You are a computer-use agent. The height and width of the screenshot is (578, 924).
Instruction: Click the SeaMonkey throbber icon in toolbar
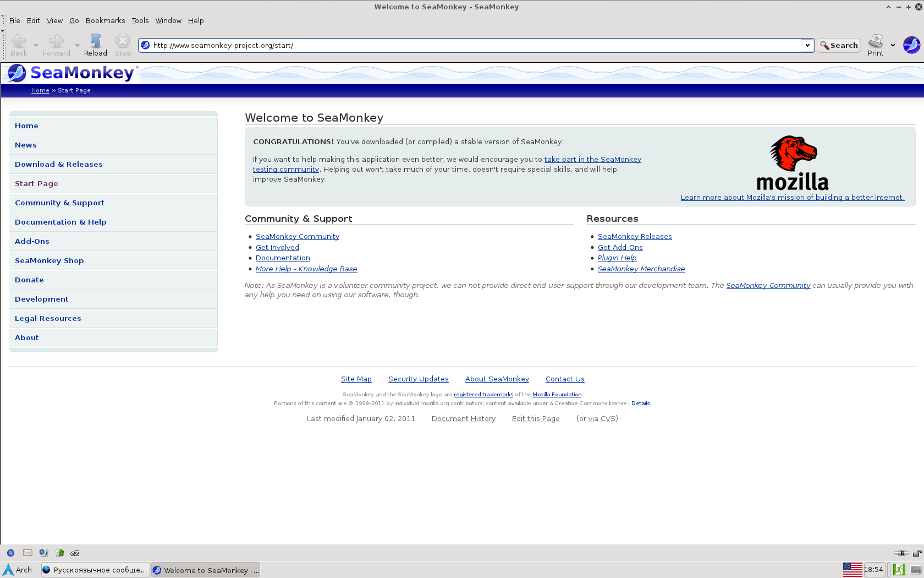pyautogui.click(x=911, y=45)
